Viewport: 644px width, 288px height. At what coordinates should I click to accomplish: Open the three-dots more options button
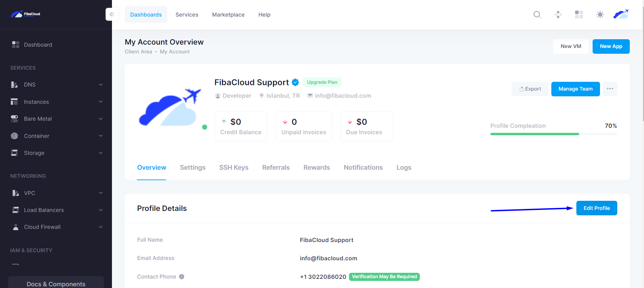[x=610, y=89]
